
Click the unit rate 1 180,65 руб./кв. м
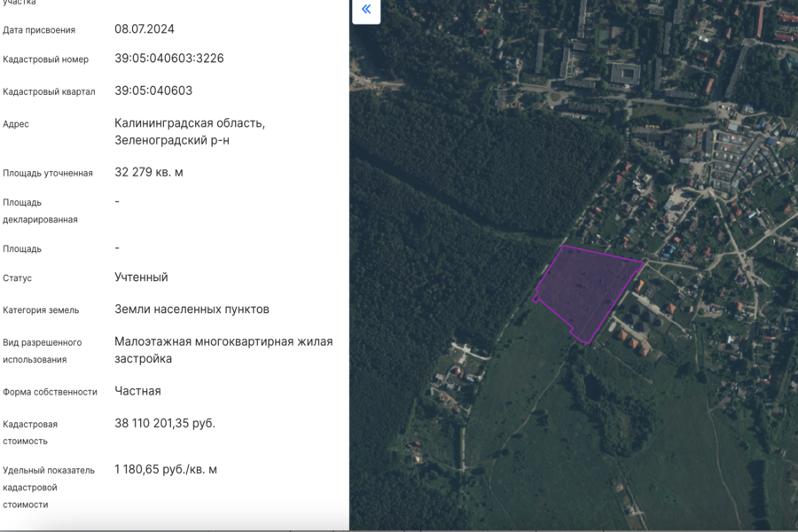click(166, 469)
